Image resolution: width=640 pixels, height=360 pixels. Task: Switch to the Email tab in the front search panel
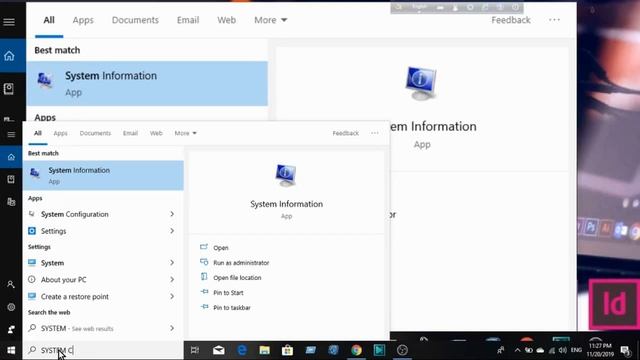pos(130,133)
